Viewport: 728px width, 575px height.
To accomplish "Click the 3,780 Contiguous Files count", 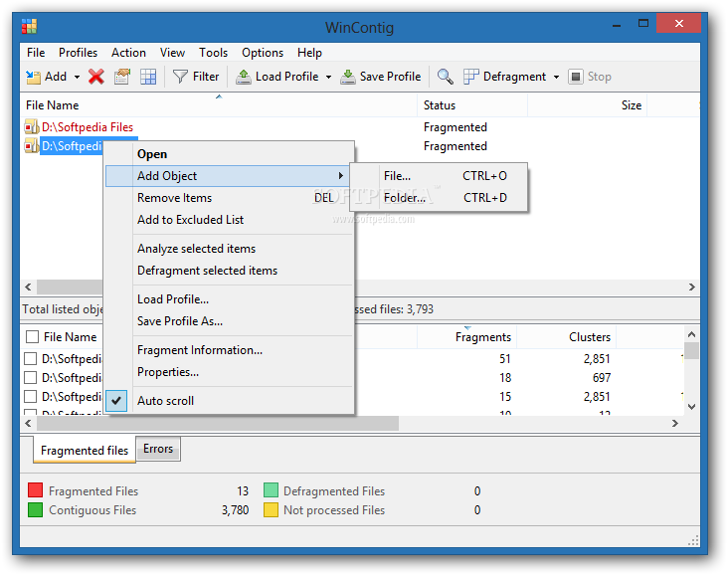I will (x=235, y=510).
